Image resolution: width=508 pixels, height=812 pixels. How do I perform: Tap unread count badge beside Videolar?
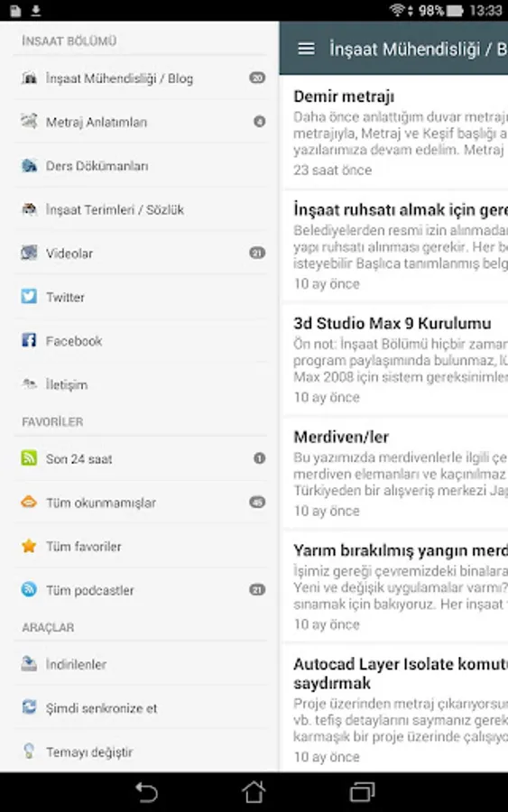pos(257,253)
